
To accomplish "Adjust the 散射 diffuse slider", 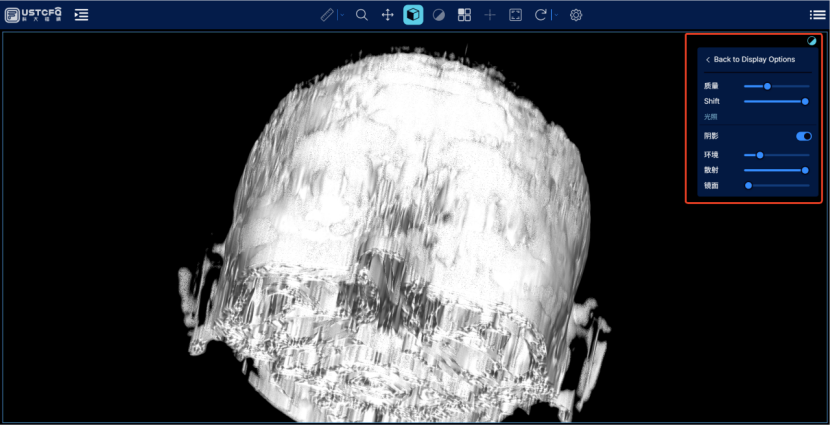I will point(776,170).
